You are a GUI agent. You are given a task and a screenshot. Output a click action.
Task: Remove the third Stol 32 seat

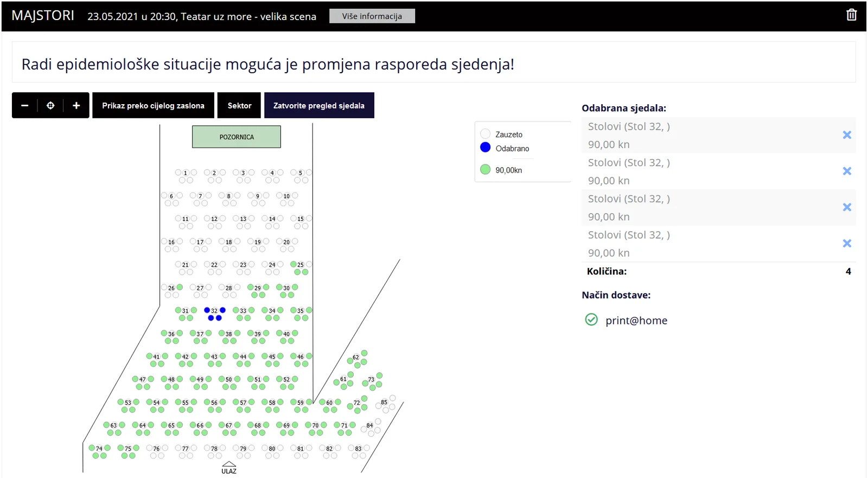click(x=846, y=207)
